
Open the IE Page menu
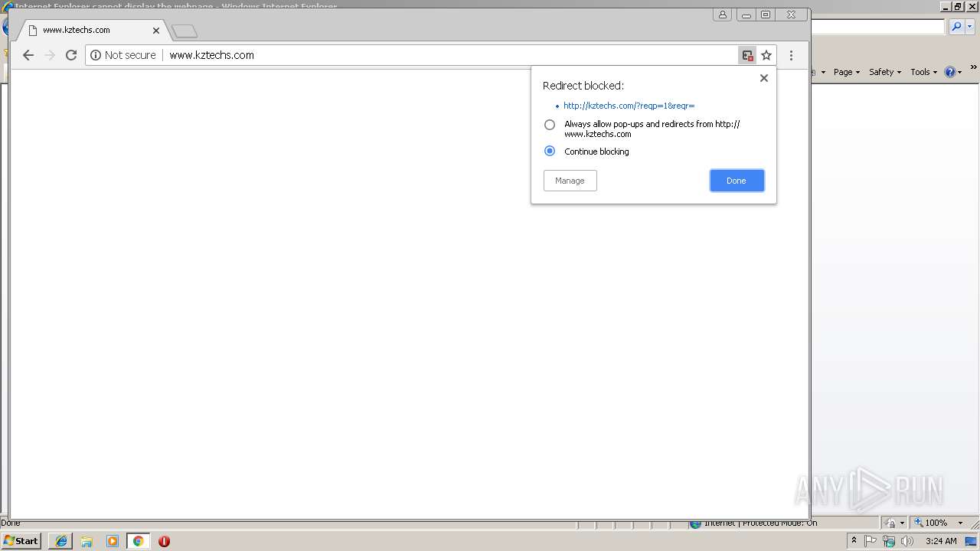(847, 72)
